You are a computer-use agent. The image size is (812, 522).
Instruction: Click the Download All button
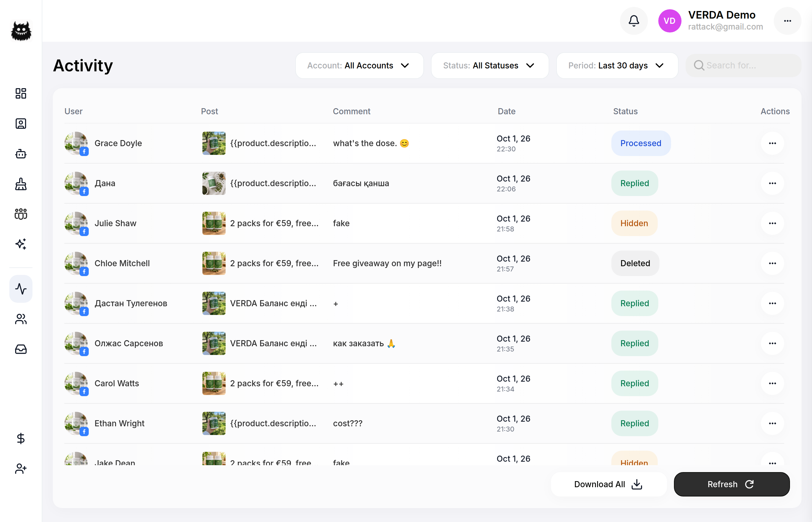[x=608, y=484]
